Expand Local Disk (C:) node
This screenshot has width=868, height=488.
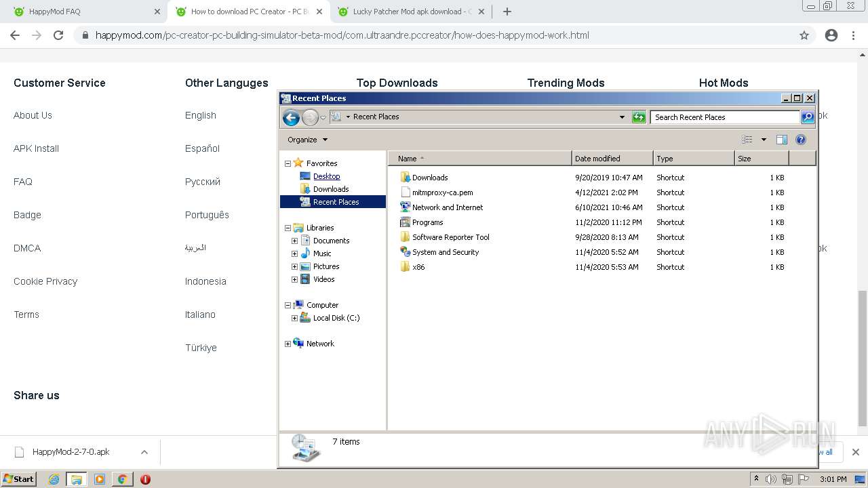pyautogui.click(x=294, y=318)
